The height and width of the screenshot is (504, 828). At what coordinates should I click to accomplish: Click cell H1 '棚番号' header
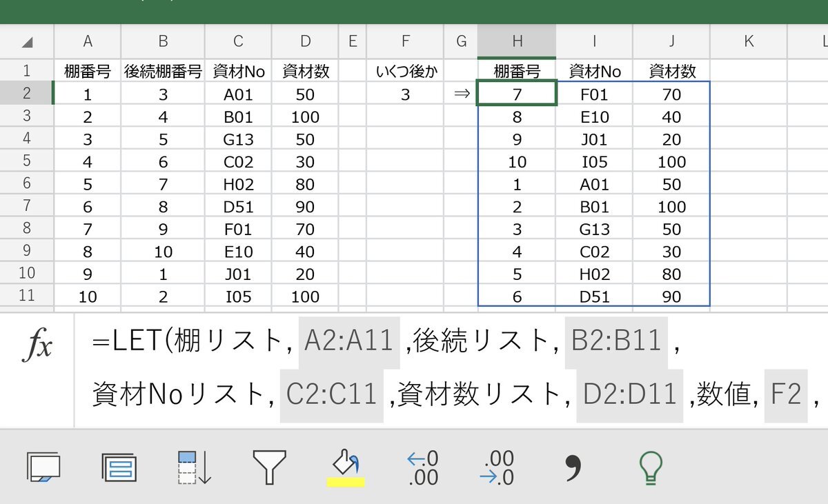[x=517, y=70]
